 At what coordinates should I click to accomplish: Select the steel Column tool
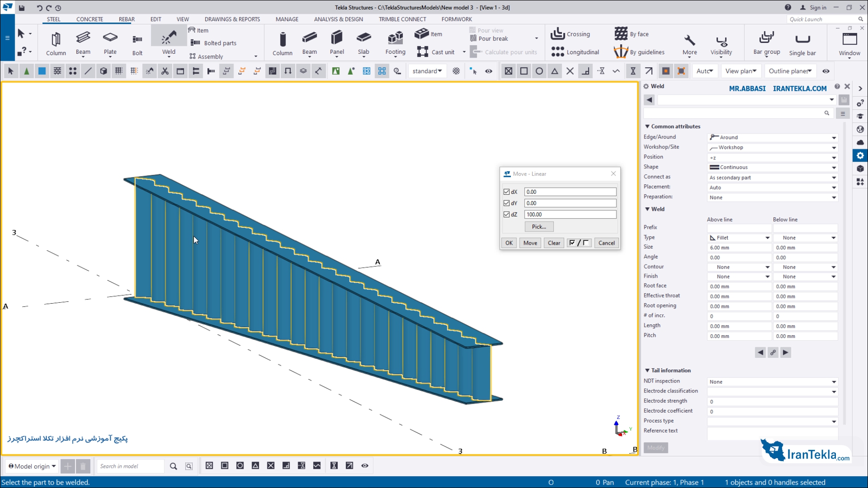click(x=56, y=43)
